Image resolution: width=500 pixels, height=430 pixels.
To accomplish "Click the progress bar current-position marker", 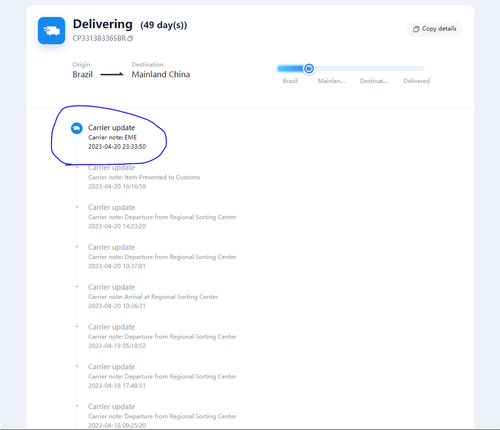I will (x=309, y=68).
